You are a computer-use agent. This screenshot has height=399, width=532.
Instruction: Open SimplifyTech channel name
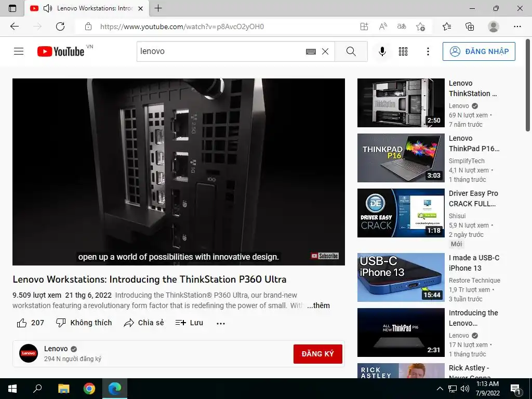[467, 161]
